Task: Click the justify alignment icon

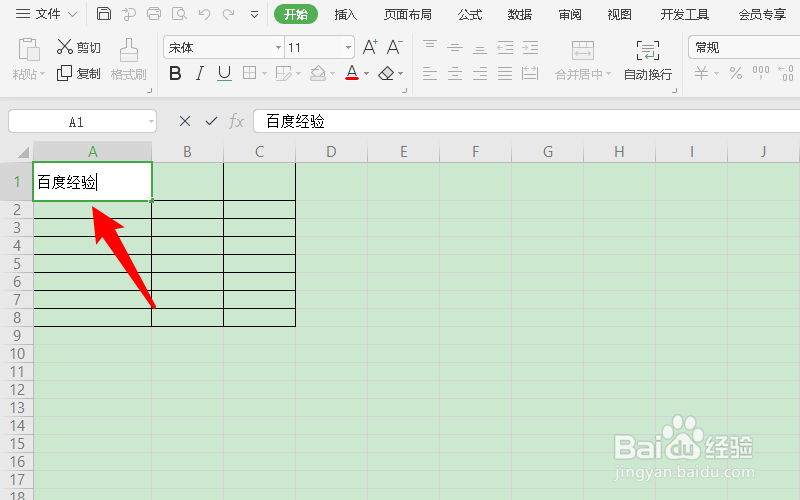Action: [x=505, y=73]
